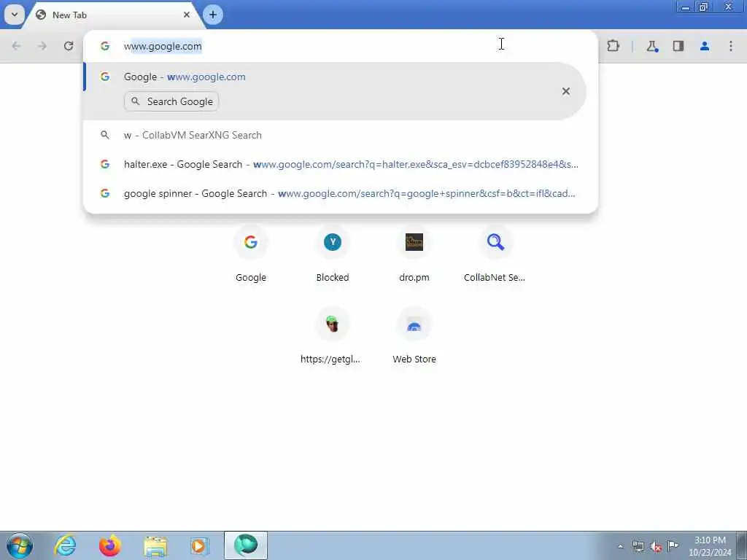Go back with the back arrow
The width and height of the screenshot is (747, 560).
16,46
